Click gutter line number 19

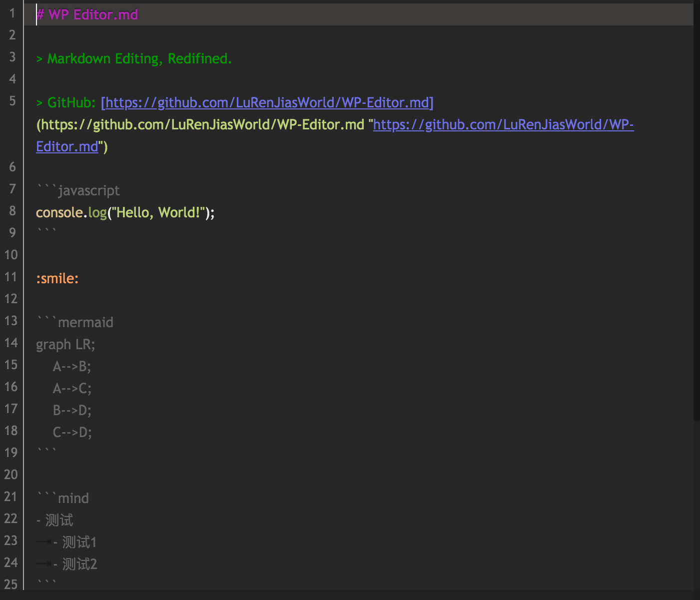[10, 453]
